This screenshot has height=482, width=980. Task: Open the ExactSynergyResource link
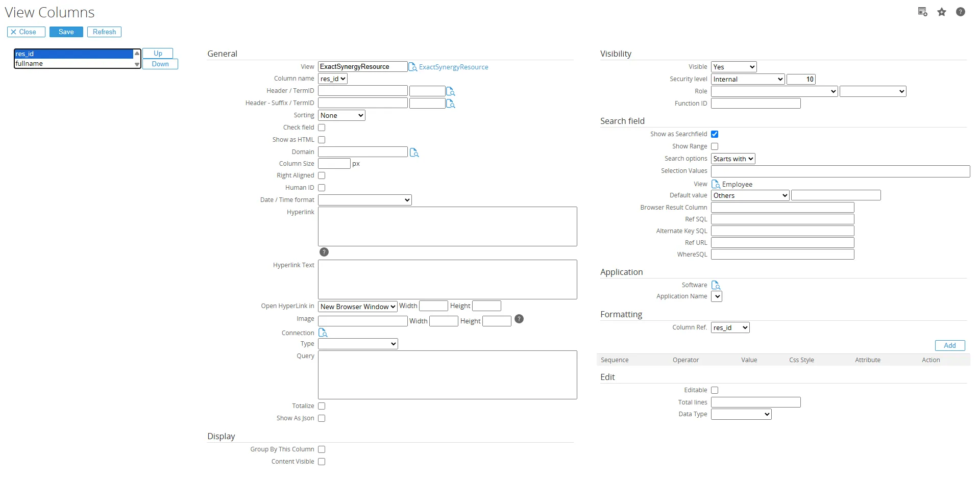click(453, 67)
